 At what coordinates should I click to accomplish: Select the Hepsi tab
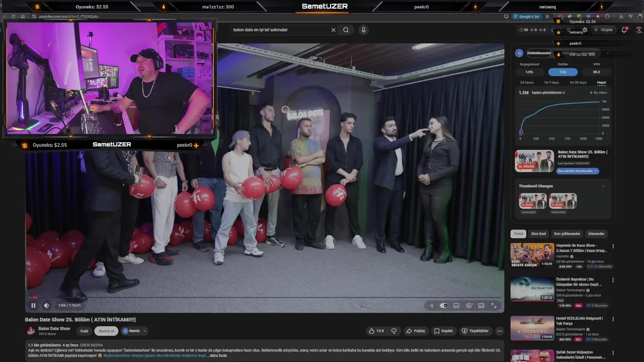[601, 82]
